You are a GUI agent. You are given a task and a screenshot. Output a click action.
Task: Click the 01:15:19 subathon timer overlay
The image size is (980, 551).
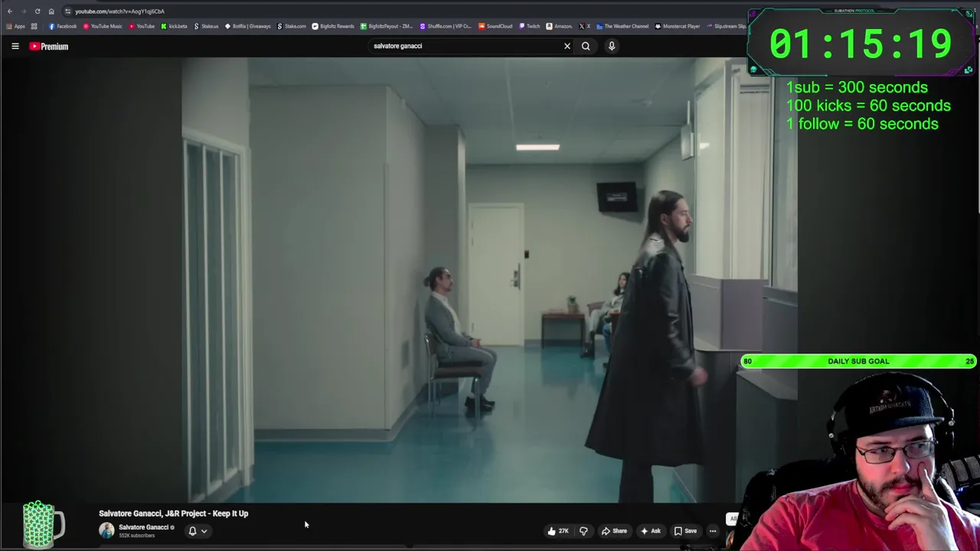coord(861,44)
